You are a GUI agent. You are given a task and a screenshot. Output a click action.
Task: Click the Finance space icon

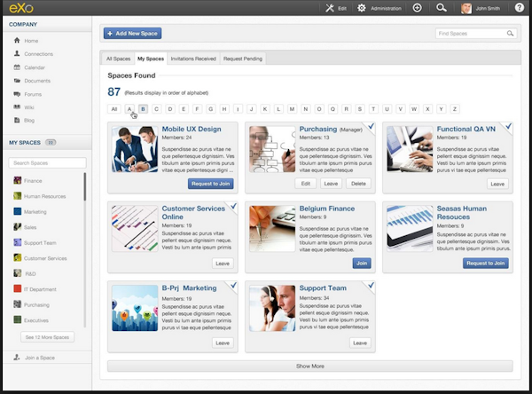click(x=18, y=180)
